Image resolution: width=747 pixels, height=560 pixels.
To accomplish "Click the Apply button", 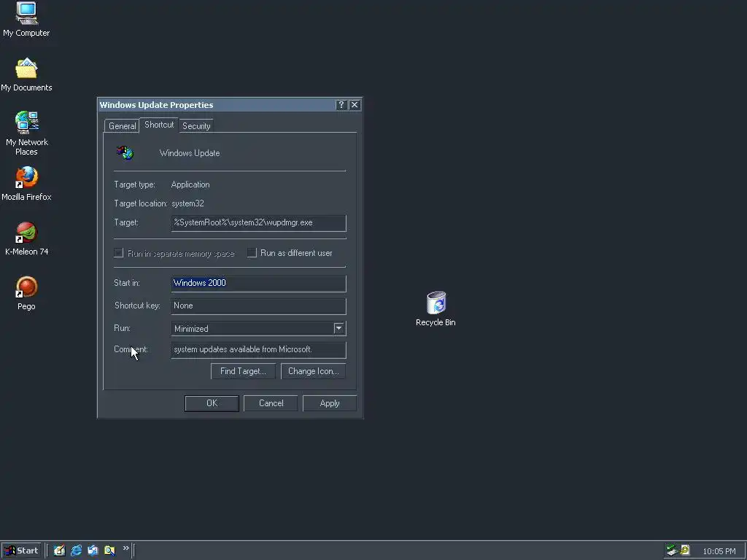I will pyautogui.click(x=330, y=403).
